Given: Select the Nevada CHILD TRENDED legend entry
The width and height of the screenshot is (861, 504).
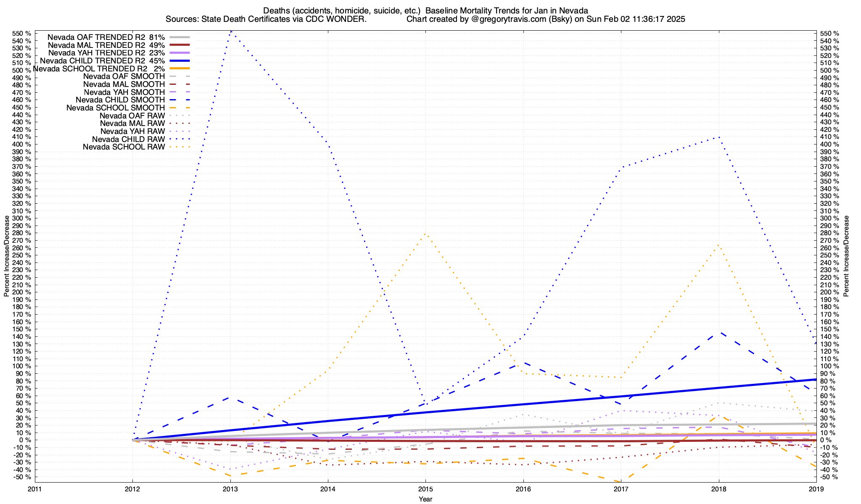Looking at the screenshot, I should pos(103,61).
